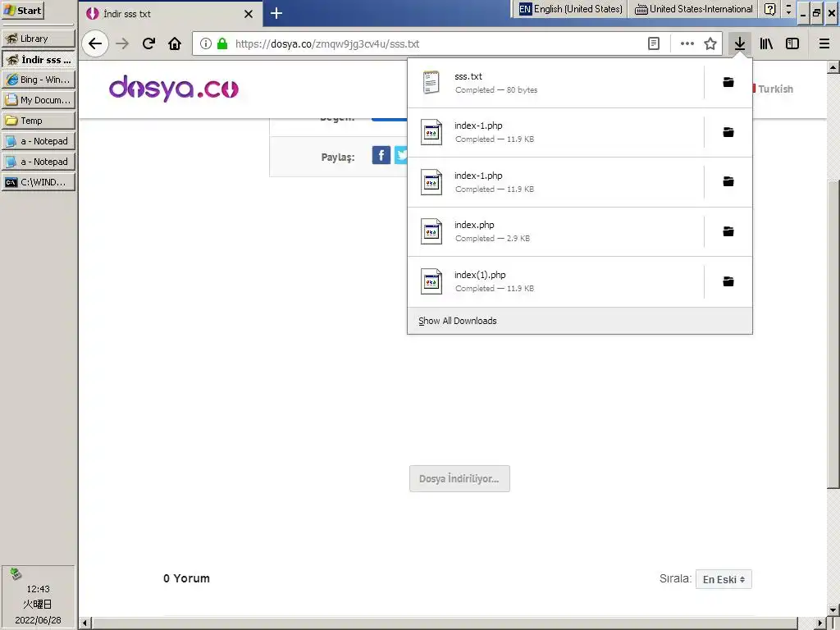
Task: Open the downloaded sss.txt file
Action: click(x=555, y=83)
